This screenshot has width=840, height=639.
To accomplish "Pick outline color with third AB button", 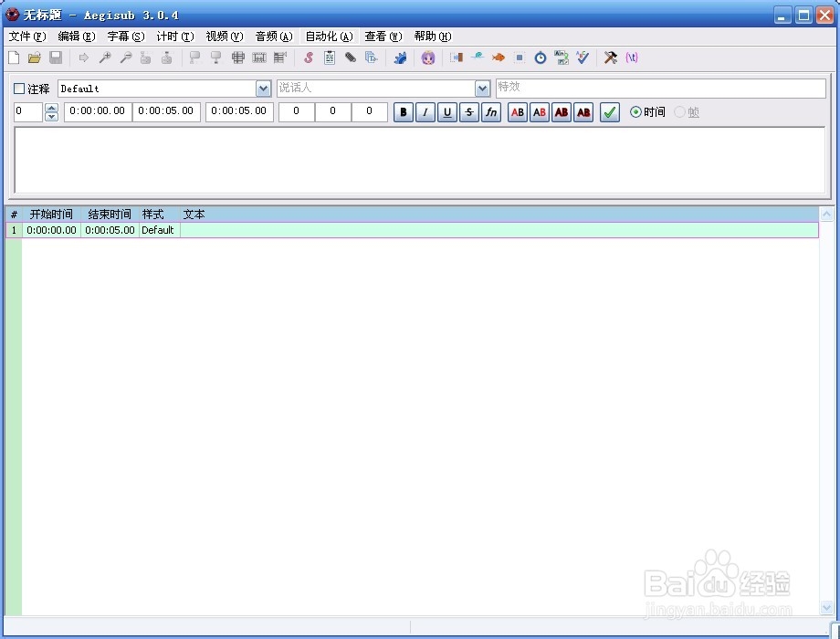I will (562, 112).
